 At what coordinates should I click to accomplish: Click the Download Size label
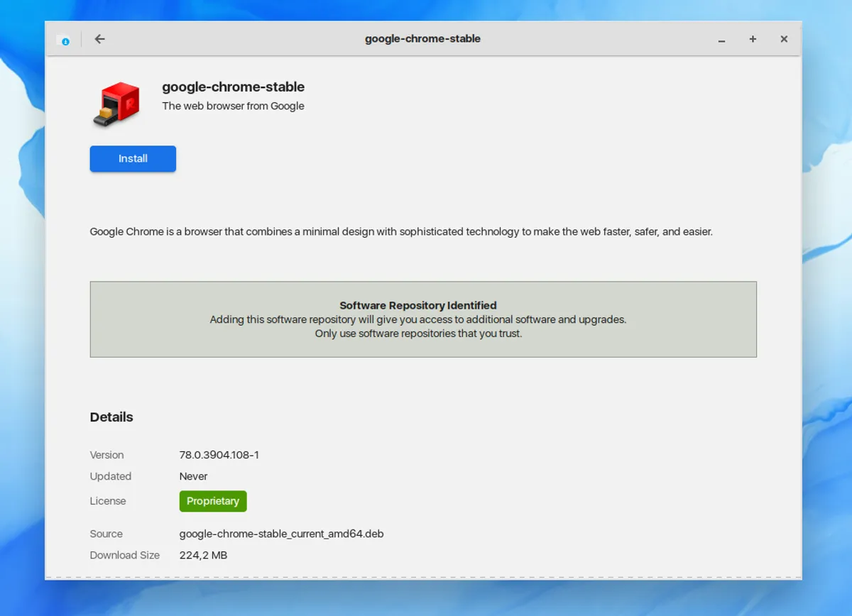click(125, 555)
